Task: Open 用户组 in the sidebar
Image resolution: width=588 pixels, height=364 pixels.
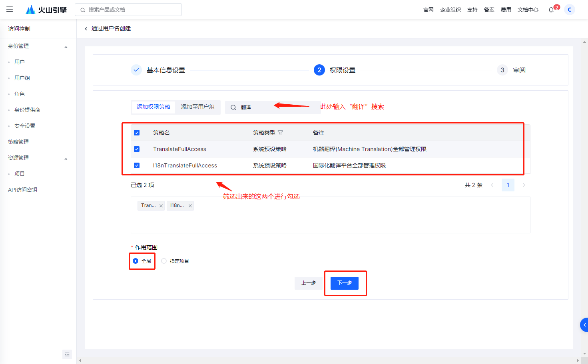Action: pyautogui.click(x=22, y=78)
